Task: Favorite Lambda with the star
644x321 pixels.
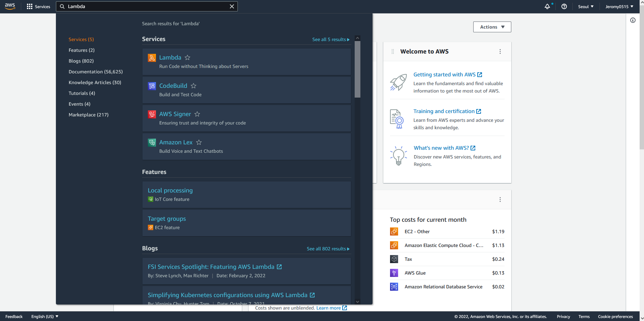Action: (188, 58)
